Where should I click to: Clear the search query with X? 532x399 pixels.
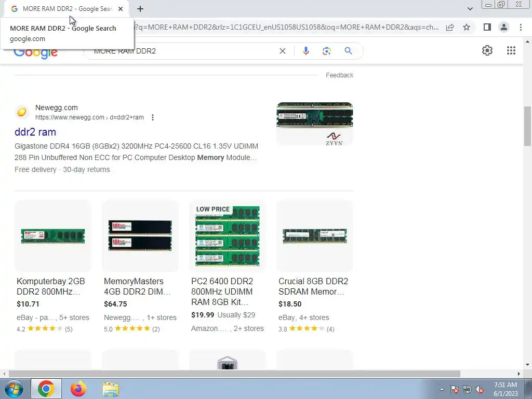[282, 51]
